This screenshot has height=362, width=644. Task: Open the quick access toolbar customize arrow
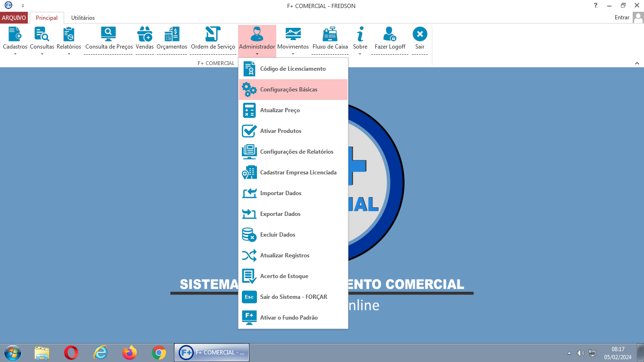click(23, 6)
